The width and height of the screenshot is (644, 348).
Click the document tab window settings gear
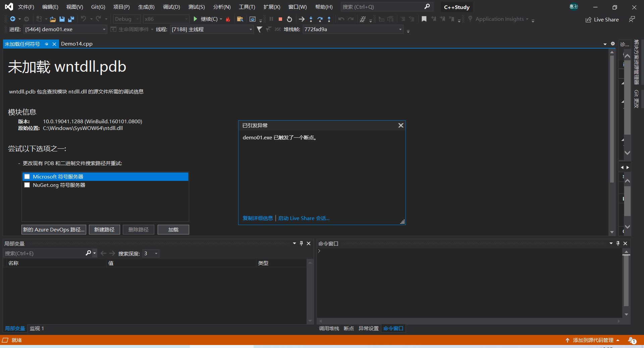click(x=613, y=44)
